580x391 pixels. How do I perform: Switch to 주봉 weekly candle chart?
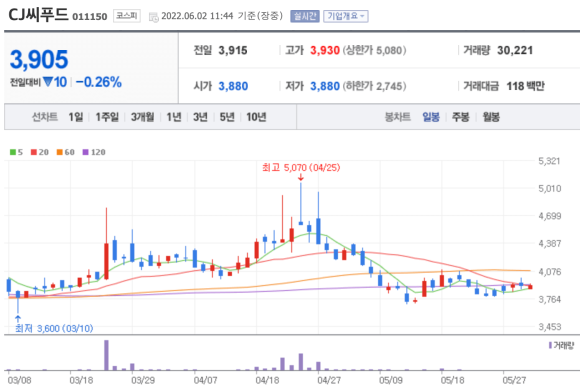[x=461, y=117]
